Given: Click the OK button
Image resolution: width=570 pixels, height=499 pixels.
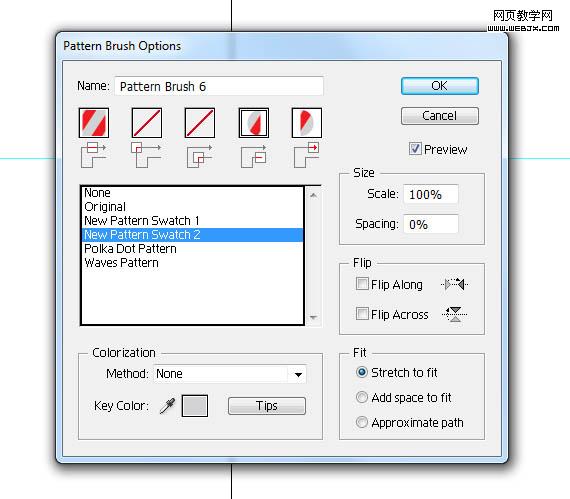Looking at the screenshot, I should coord(439,86).
